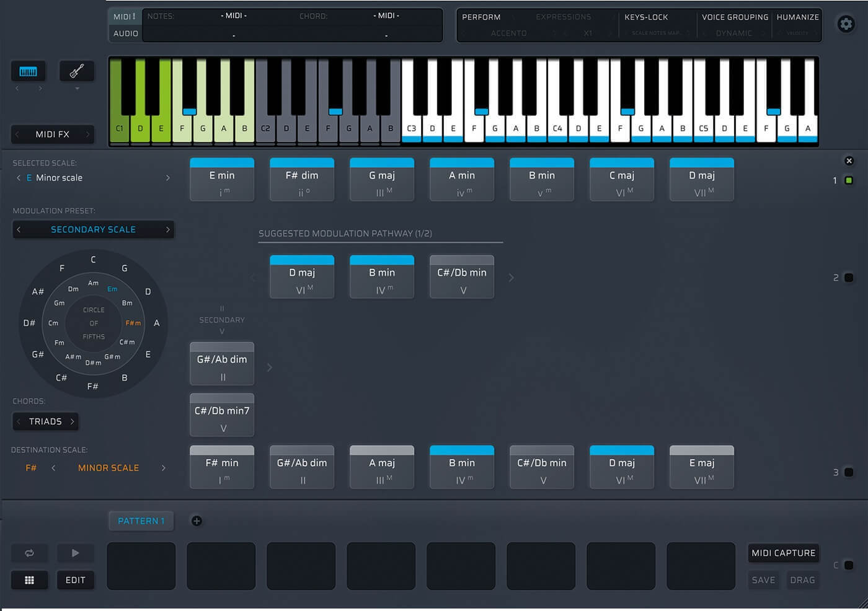The width and height of the screenshot is (868, 611).
Task: Select F#m on the circle of fifths
Action: [x=133, y=323]
